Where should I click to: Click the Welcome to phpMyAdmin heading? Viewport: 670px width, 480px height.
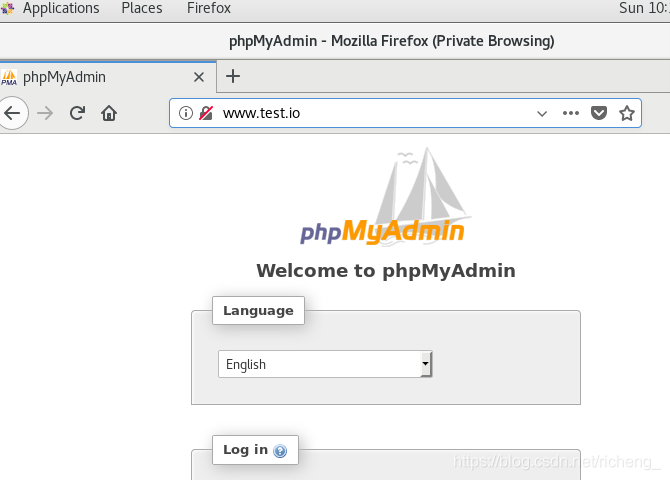[386, 271]
